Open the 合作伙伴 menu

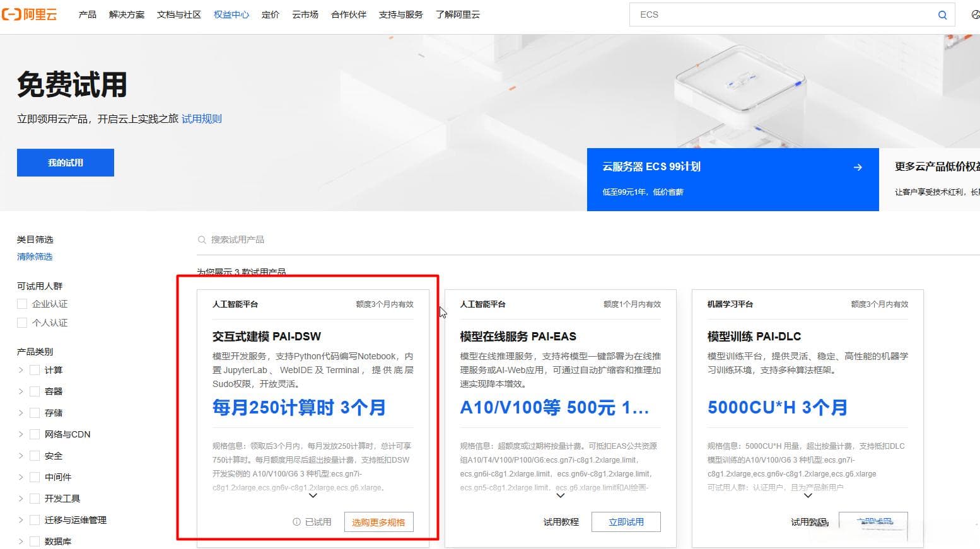pos(349,14)
